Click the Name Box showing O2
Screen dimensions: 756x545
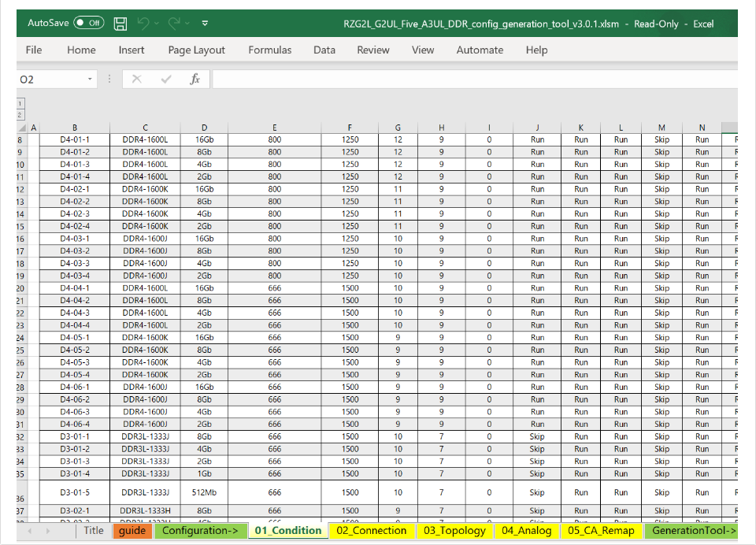tap(50, 79)
